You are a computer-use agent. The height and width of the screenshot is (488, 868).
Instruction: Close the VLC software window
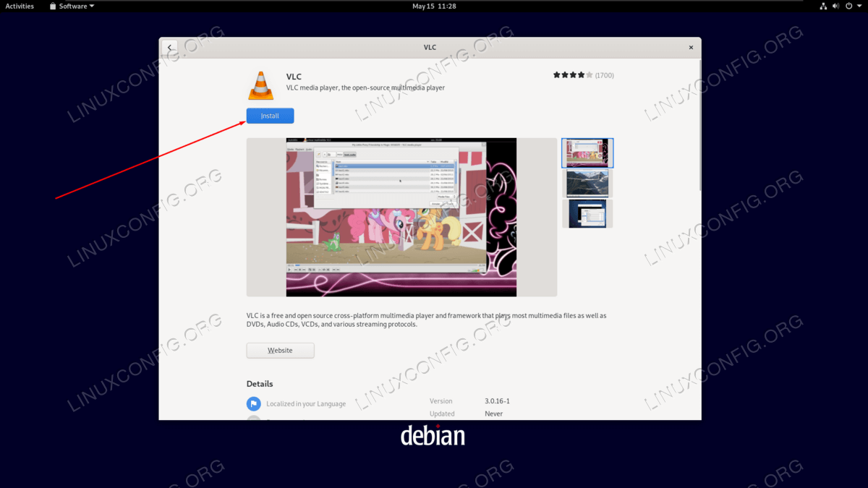691,48
